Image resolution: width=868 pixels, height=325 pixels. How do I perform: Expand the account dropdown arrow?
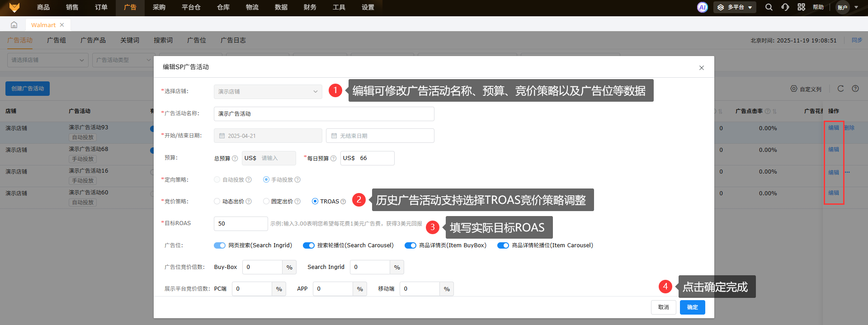click(x=856, y=7)
